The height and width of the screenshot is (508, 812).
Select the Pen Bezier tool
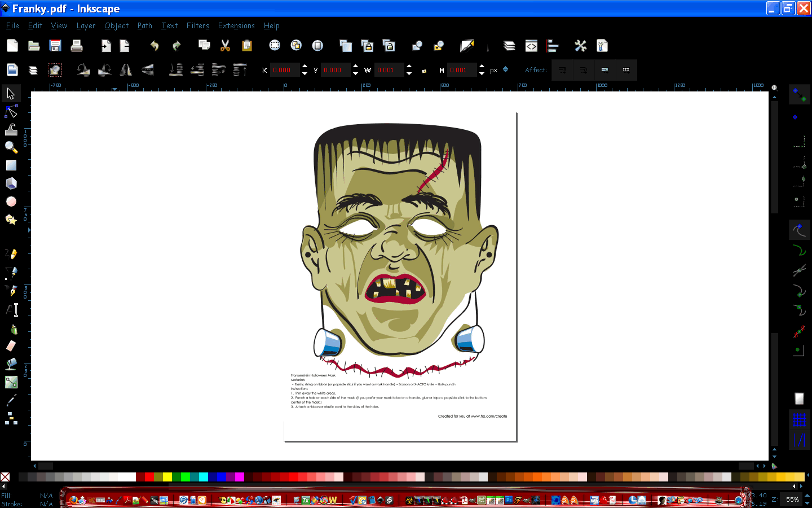click(x=11, y=273)
